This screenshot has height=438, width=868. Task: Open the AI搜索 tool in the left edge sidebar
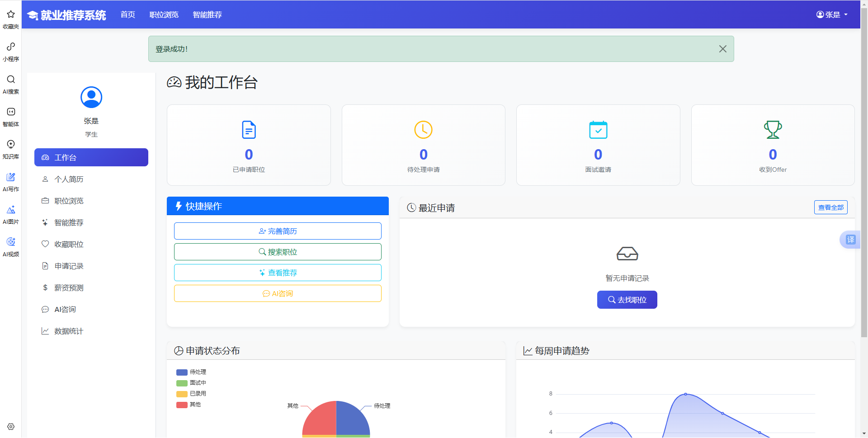coord(10,84)
